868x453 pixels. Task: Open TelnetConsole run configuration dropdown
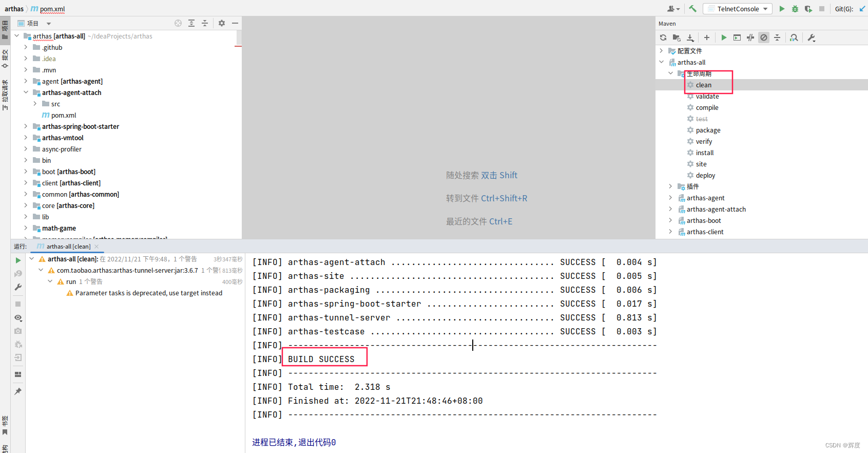(x=738, y=9)
